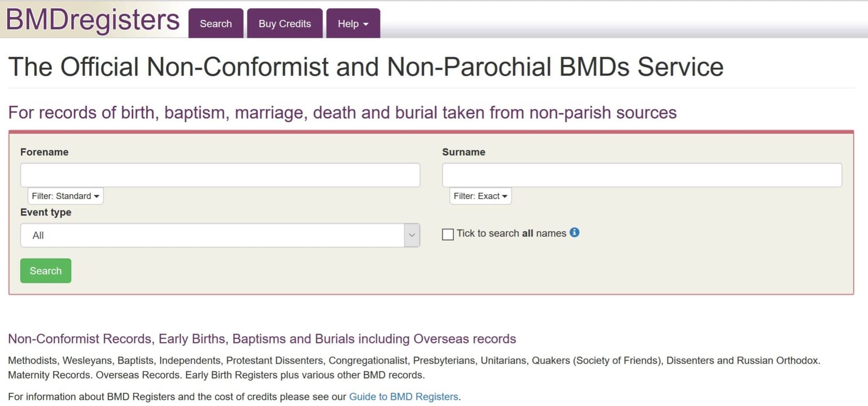Open the Event type dropdown showing All
This screenshot has width=868, height=406.
[220, 235]
